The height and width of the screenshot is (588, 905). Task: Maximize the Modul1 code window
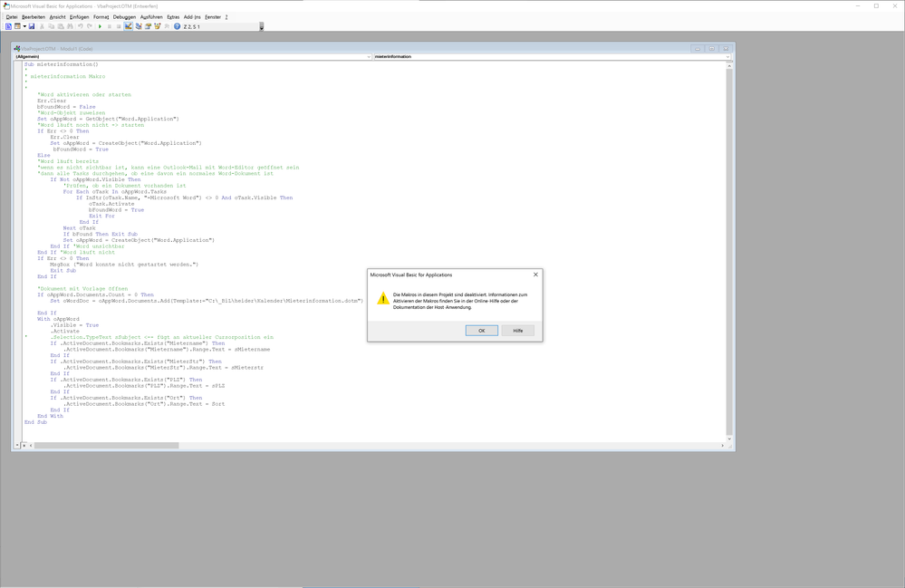[712, 48]
